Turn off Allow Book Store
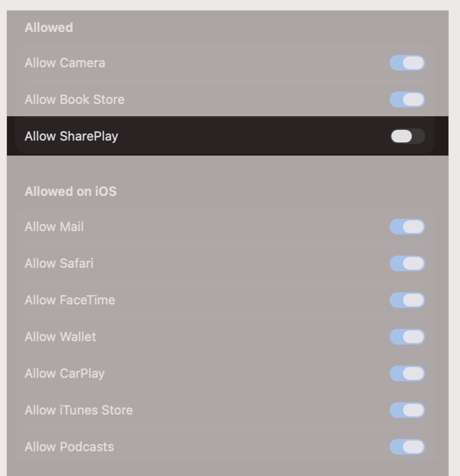This screenshot has width=460, height=476. click(x=406, y=99)
